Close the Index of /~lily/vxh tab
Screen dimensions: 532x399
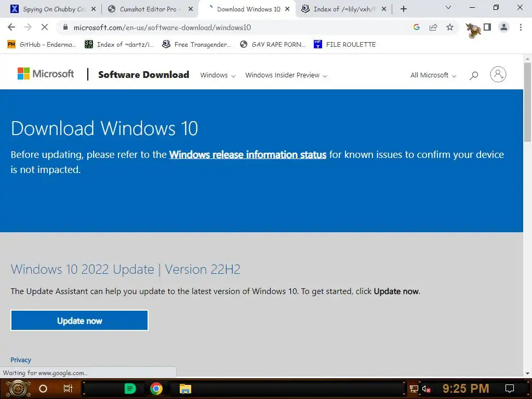click(x=384, y=9)
